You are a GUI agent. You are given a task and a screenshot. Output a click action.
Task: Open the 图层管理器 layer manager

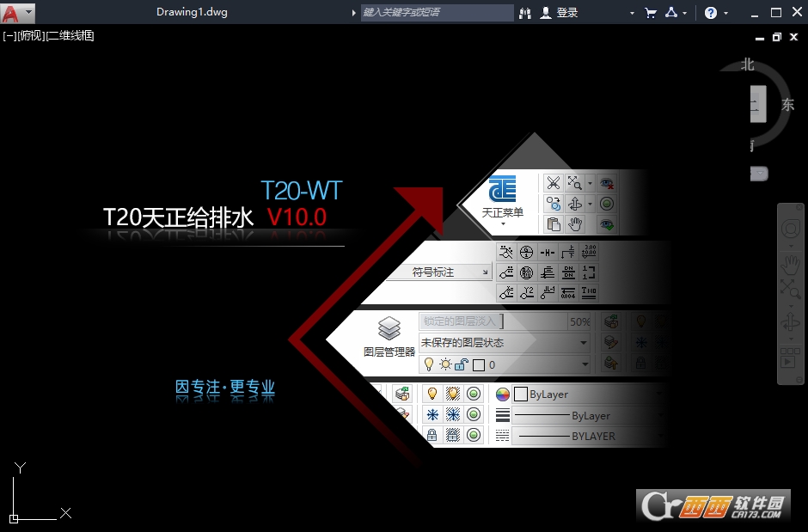tap(389, 337)
